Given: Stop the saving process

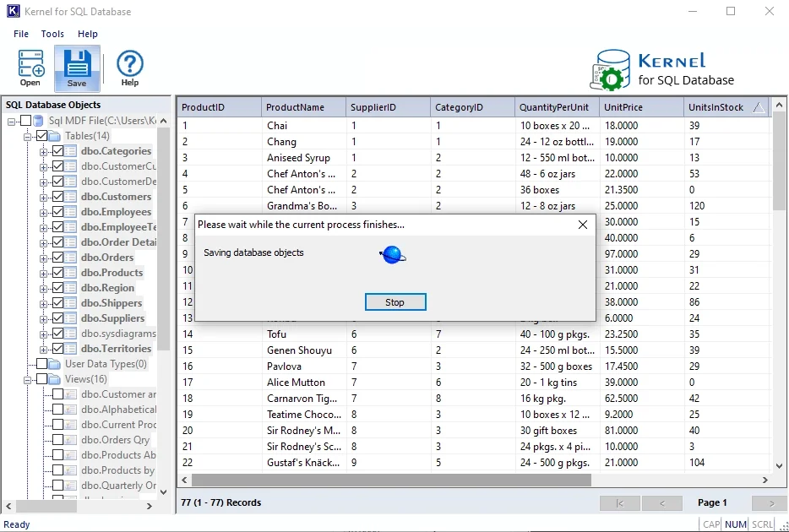Looking at the screenshot, I should click(395, 302).
